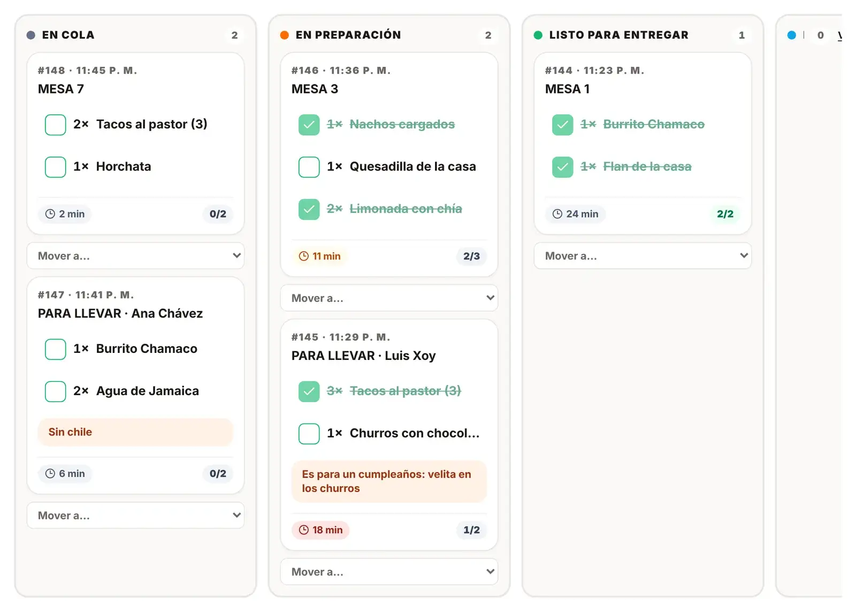
Task: Uncheck Nachos cargados in order #146
Action: [x=309, y=125]
